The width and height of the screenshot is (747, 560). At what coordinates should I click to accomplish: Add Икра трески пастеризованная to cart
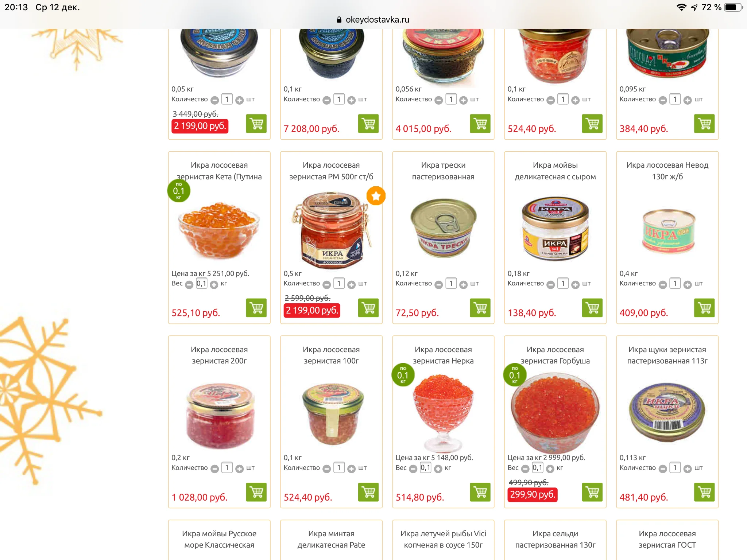click(480, 308)
